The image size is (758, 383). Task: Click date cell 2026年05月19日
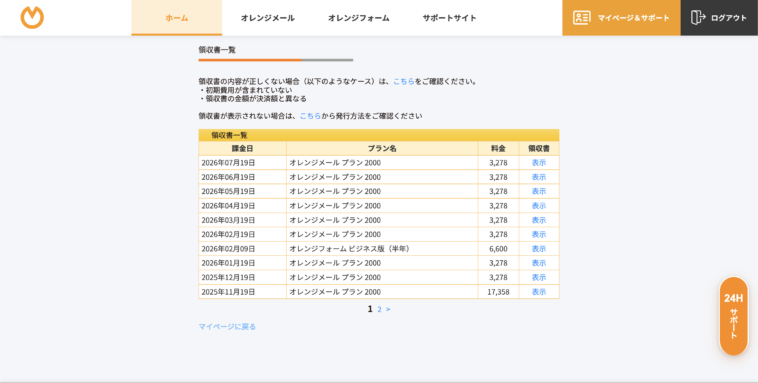point(242,192)
